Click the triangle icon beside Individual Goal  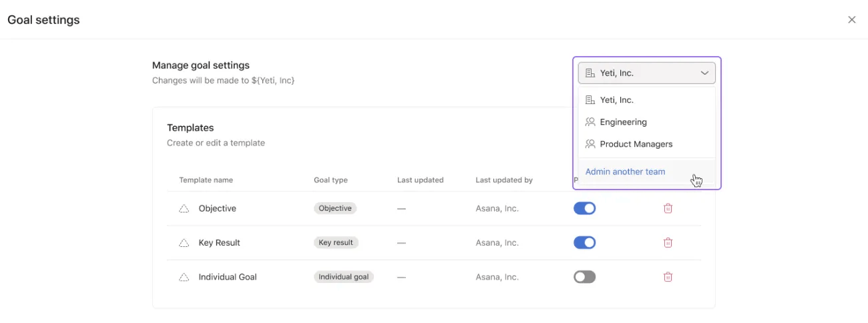[184, 277]
